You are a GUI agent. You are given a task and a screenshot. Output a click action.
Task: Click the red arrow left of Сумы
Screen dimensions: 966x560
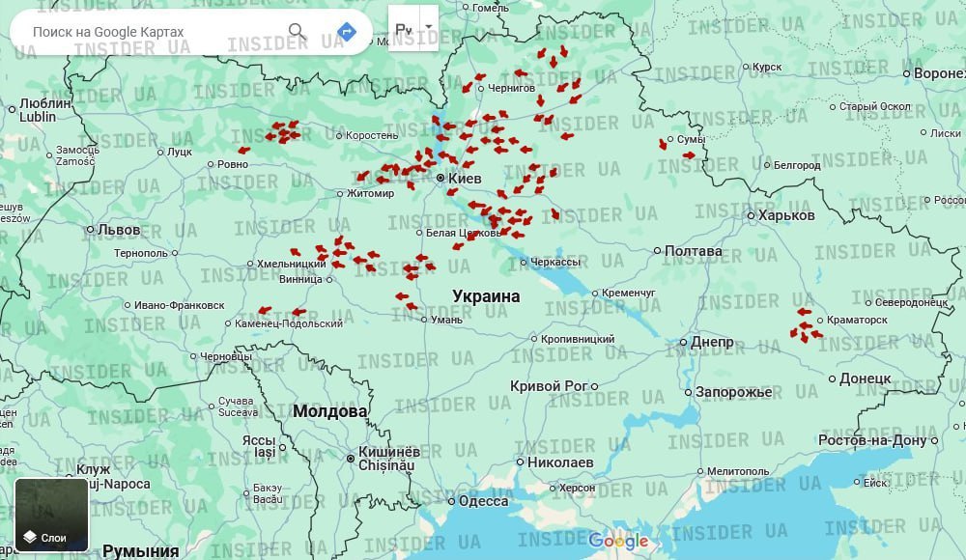click(x=664, y=144)
